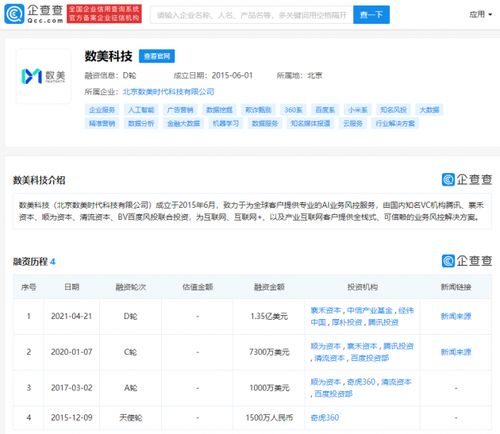Focus the company name search input field
The height and width of the screenshot is (434, 500).
point(252,15)
